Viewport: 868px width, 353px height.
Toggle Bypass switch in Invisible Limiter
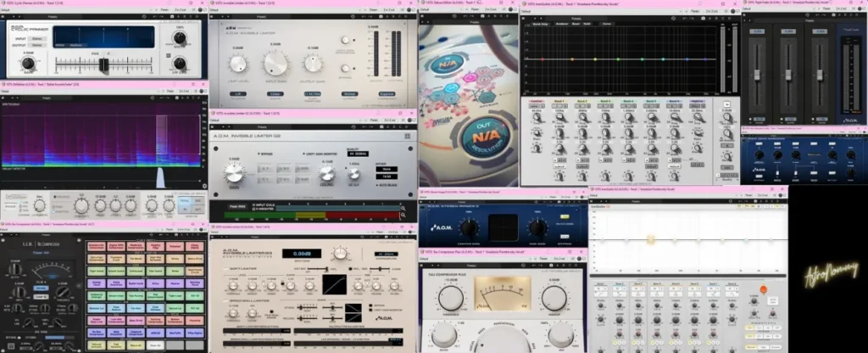[346, 68]
